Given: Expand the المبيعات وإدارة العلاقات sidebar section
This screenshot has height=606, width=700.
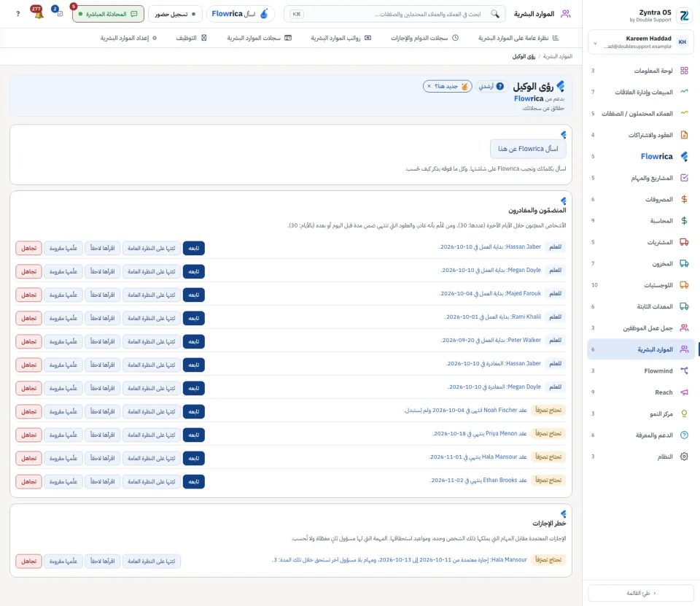Looking at the screenshot, I should pos(641,92).
